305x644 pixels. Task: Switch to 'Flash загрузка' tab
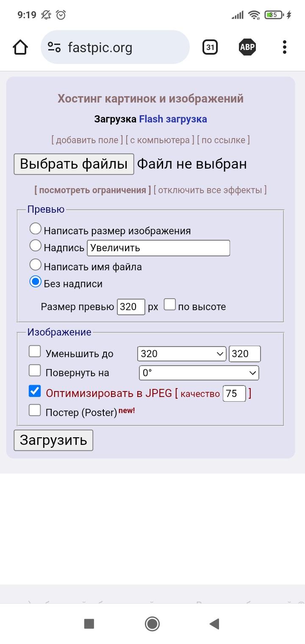tap(173, 119)
